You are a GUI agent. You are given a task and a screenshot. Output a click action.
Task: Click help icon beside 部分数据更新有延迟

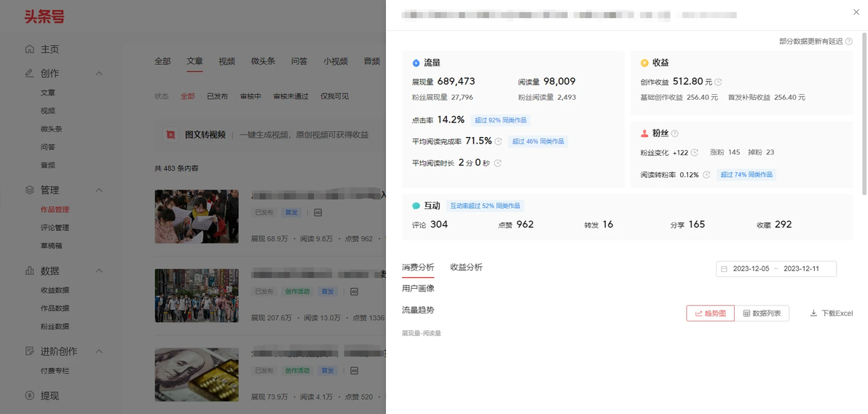pos(849,42)
